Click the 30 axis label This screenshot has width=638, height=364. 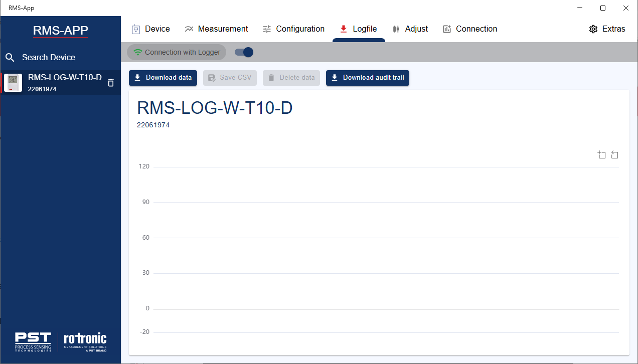click(145, 273)
